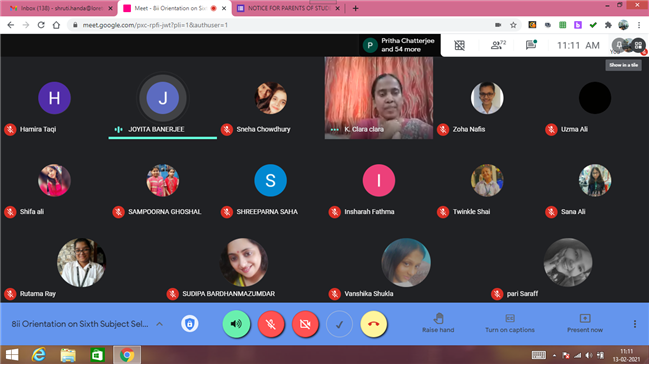Expand meeting details chevron beside title
Screen dimensions: 650x365
click(x=160, y=324)
